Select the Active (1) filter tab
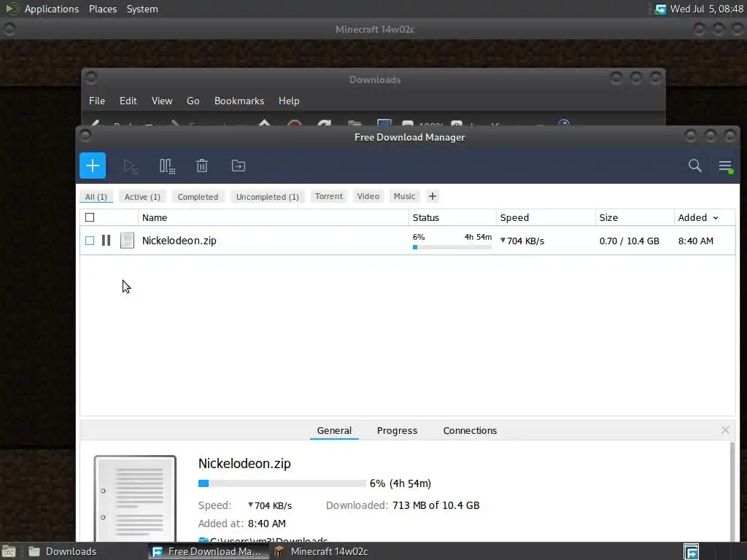This screenshot has height=560, width=747. click(x=142, y=197)
